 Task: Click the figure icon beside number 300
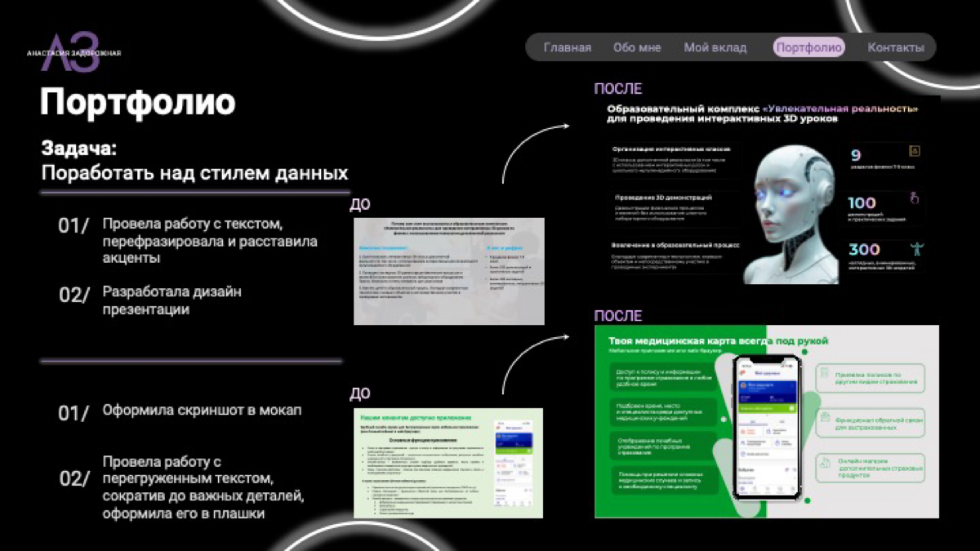(916, 249)
